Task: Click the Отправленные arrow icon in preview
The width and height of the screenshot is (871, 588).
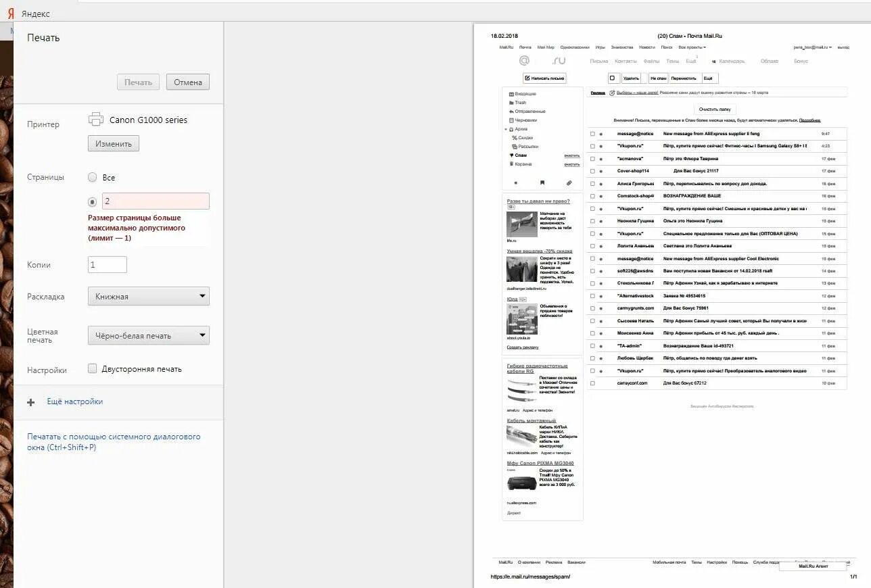Action: click(511, 112)
